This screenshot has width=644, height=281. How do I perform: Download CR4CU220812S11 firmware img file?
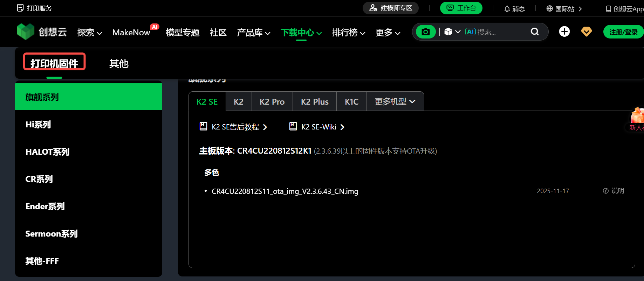[285, 191]
